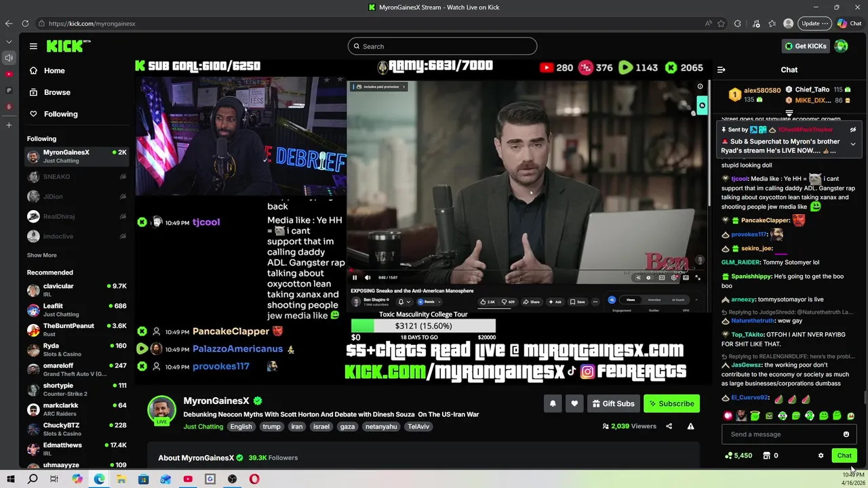868x488 pixels.
Task: Open Just Chatting category link
Action: [203, 426]
